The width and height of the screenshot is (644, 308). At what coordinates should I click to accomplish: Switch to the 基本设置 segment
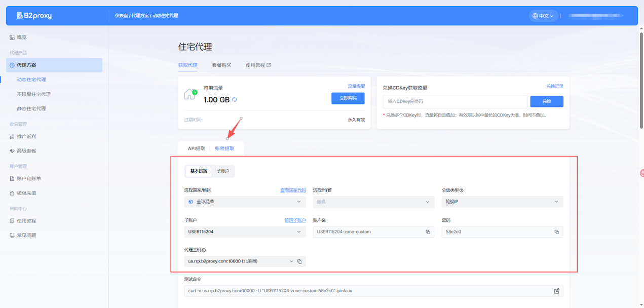tap(199, 171)
